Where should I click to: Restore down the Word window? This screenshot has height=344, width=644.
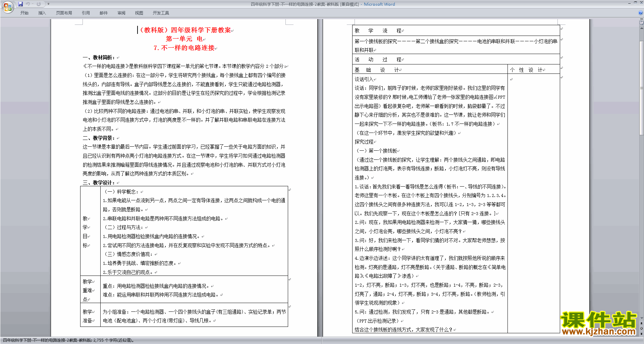tap(635, 3)
